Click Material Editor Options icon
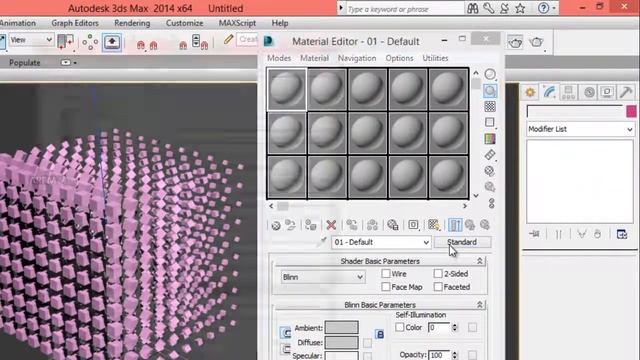The height and width of the screenshot is (360, 640). [x=490, y=171]
